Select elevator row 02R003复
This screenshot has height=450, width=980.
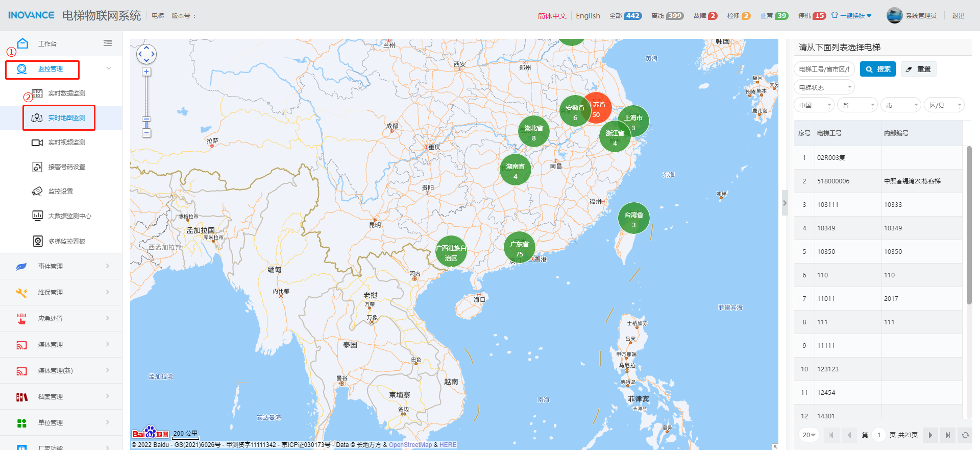pyautogui.click(x=878, y=158)
